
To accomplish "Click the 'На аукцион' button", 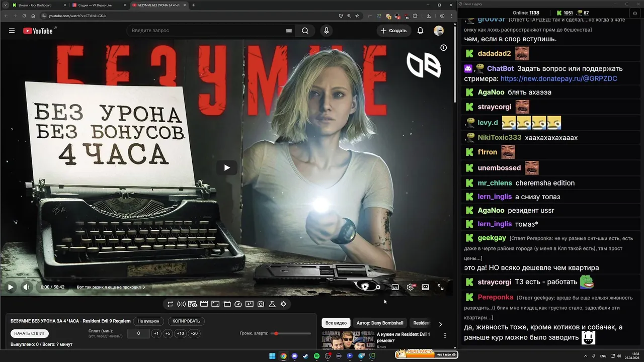I will (148, 321).
